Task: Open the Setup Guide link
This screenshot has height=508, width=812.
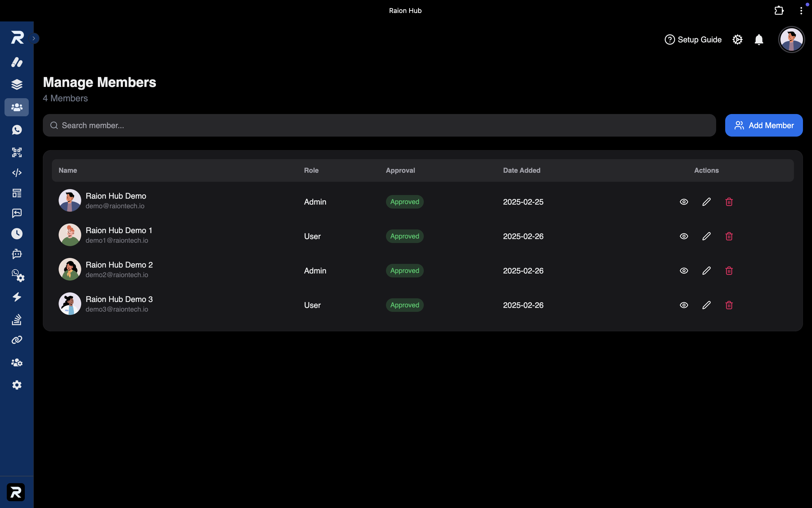Action: (x=693, y=40)
